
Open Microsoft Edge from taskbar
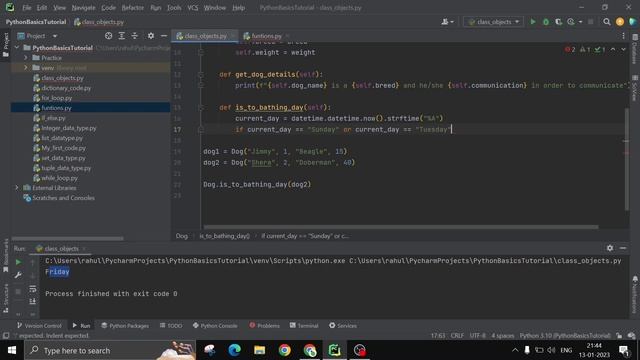[234, 350]
